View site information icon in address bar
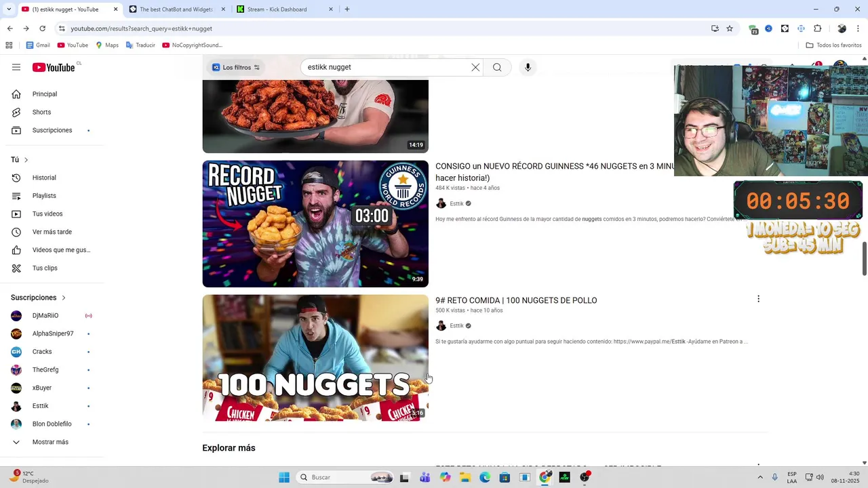 click(61, 28)
